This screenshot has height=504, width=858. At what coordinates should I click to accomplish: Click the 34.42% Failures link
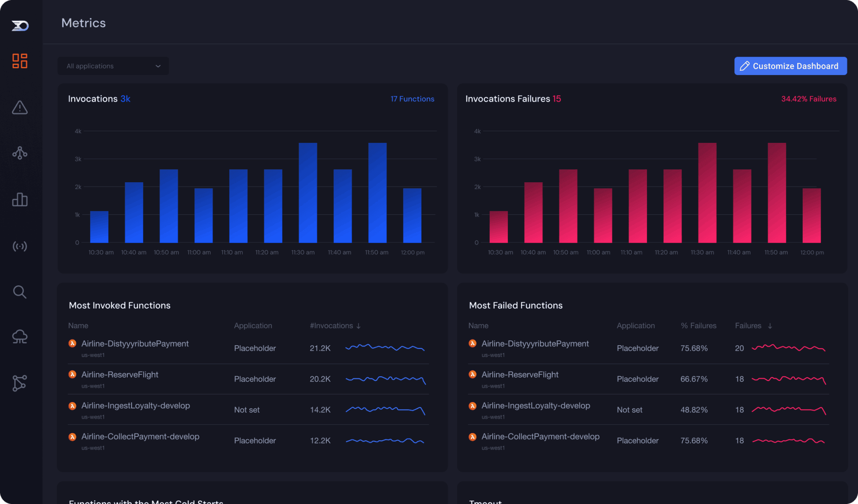pos(809,99)
